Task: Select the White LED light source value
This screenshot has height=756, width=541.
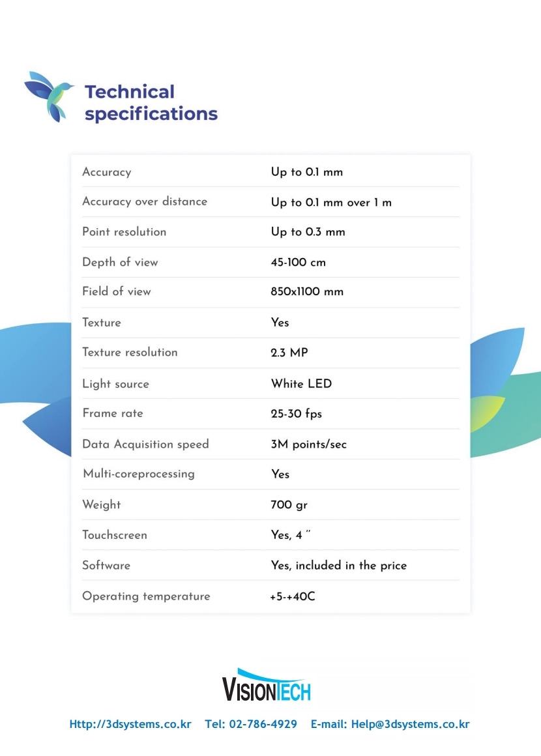Action: [x=301, y=384]
